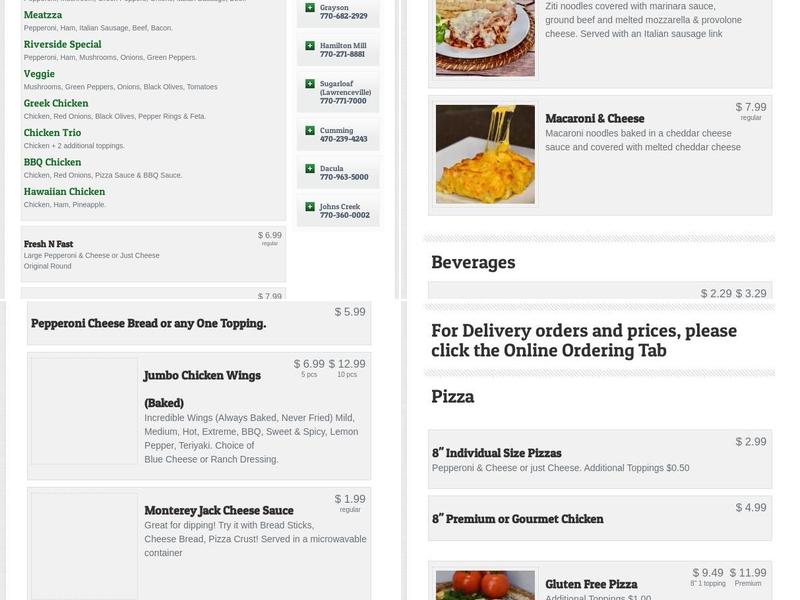View the baked ziti dish photo
The image size is (800, 600).
485,38
